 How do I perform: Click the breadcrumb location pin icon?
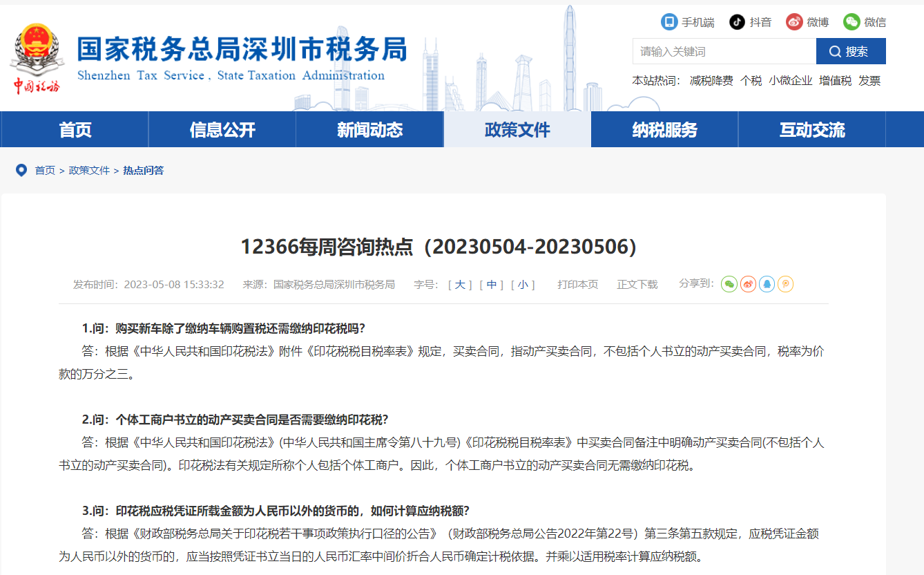click(x=21, y=170)
